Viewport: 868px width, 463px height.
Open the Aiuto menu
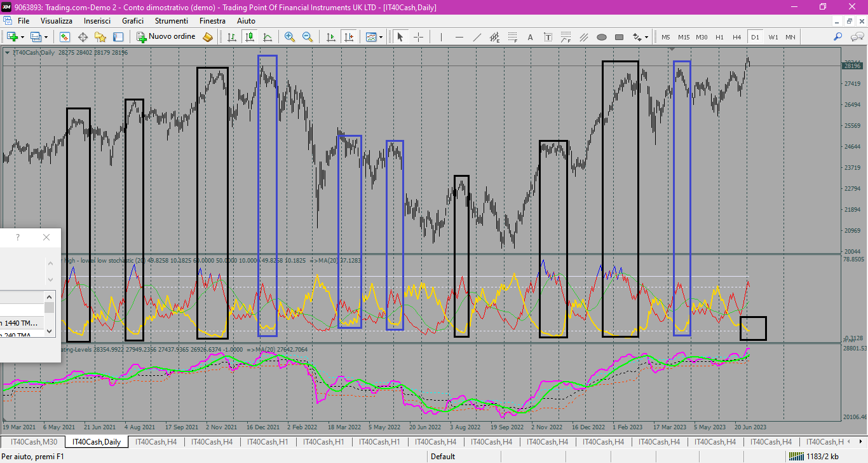[x=246, y=21]
